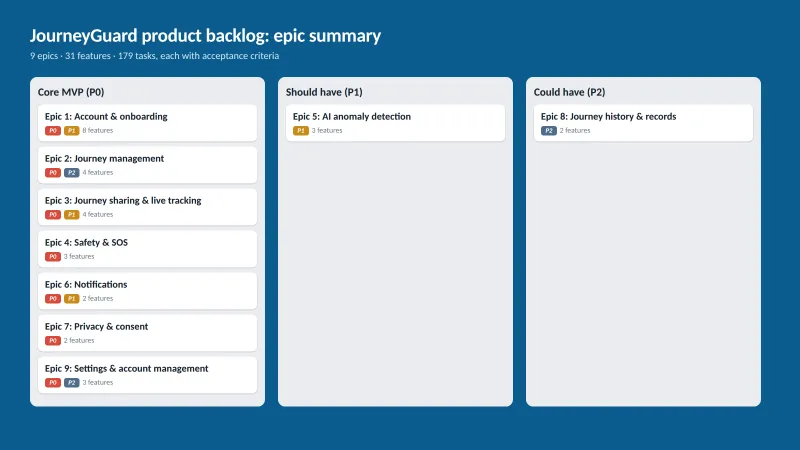800x450 pixels.
Task: Click the Core MVP (P0) column heading
Action: click(x=71, y=92)
